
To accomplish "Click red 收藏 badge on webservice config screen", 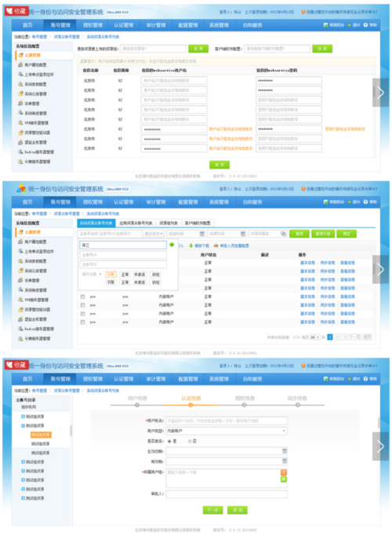I will [x=16, y=11].
